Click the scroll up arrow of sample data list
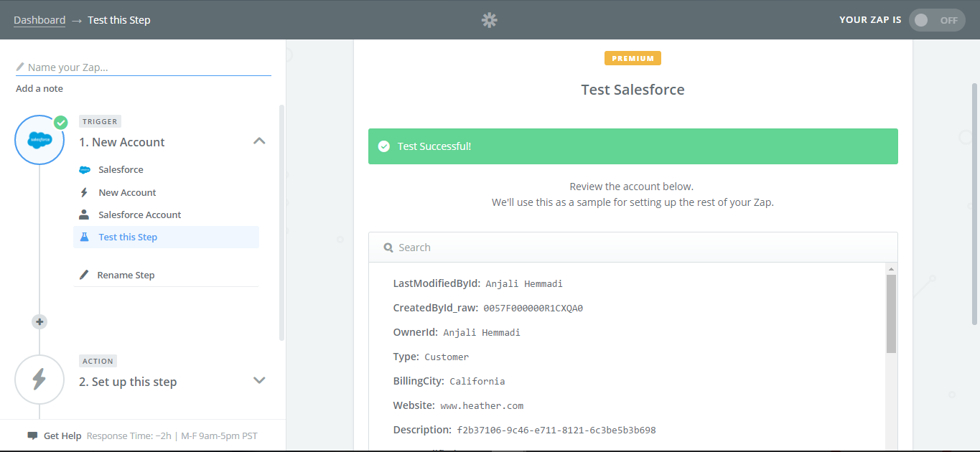The height and width of the screenshot is (452, 980). click(891, 268)
